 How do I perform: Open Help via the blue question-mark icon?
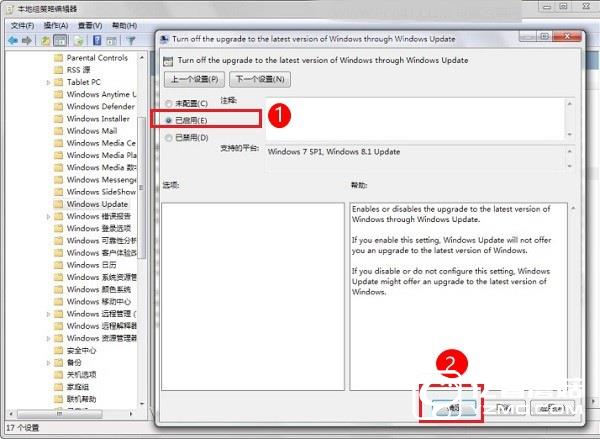point(97,40)
